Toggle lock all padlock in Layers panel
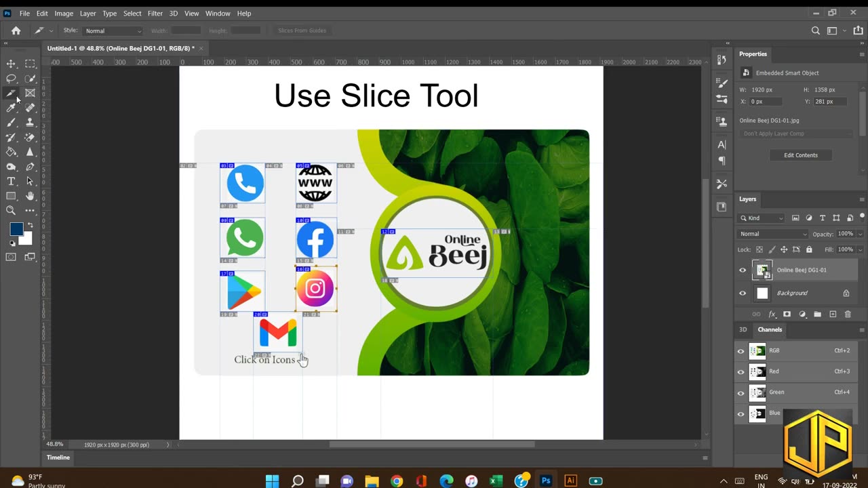The height and width of the screenshot is (488, 868). click(809, 249)
